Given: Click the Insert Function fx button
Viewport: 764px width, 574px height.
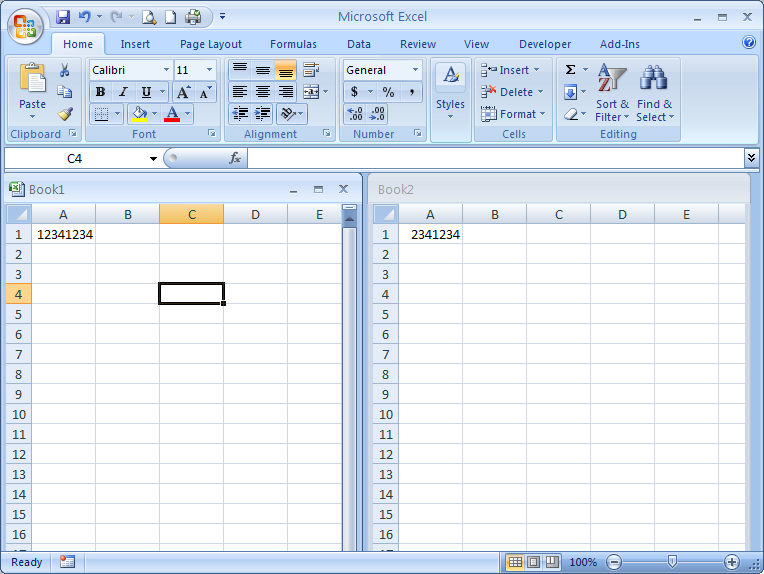Looking at the screenshot, I should click(x=235, y=158).
